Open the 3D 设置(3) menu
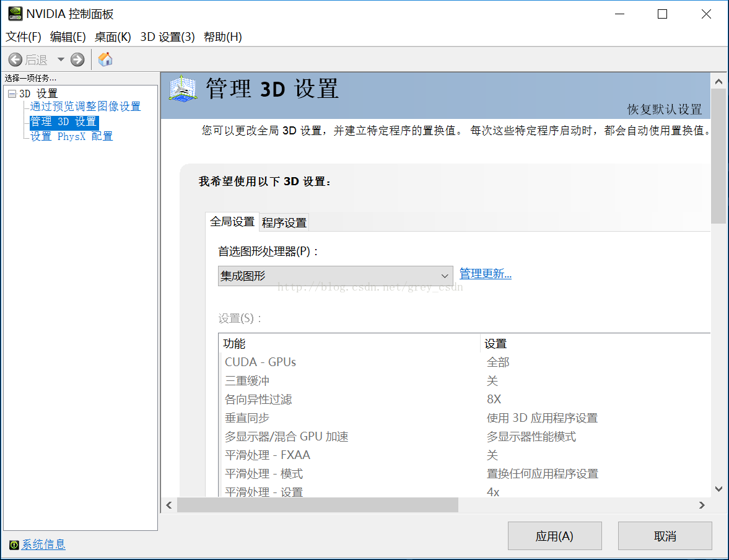Image resolution: width=729 pixels, height=560 pixels. (167, 37)
